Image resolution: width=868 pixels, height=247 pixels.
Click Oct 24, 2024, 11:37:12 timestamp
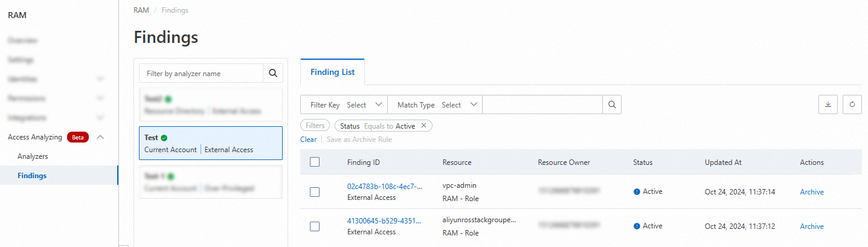(x=740, y=226)
